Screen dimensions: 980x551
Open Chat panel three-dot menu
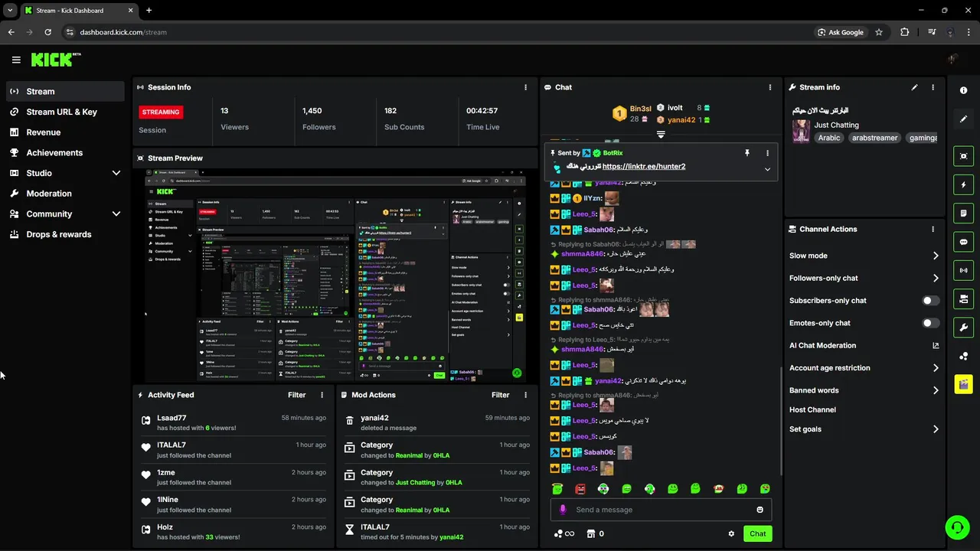tap(770, 87)
